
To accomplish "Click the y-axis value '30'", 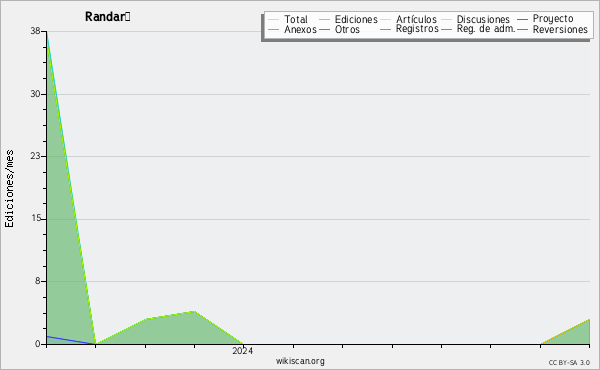I will [x=36, y=94].
